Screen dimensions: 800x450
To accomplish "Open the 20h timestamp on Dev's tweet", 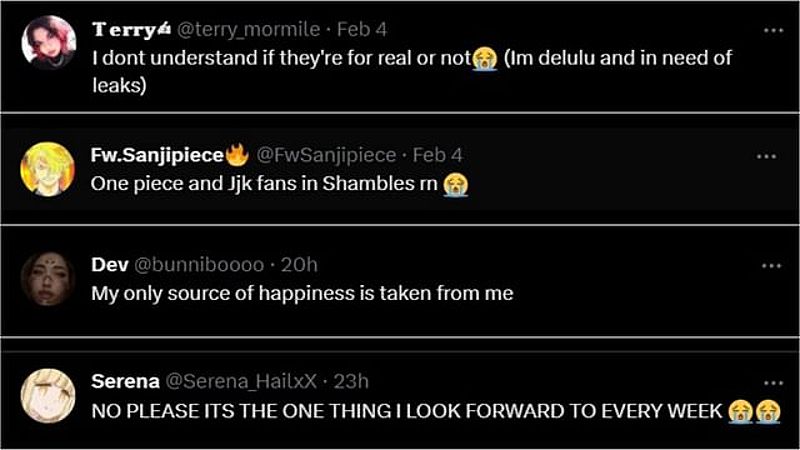I will 299,265.
